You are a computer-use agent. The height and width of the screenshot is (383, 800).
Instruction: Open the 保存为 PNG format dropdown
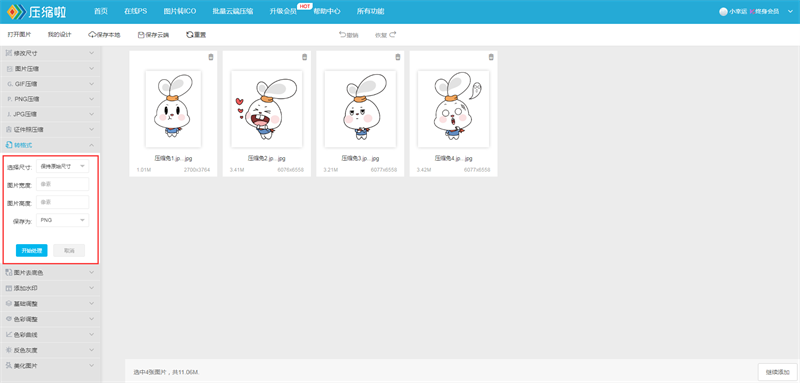[x=63, y=220]
